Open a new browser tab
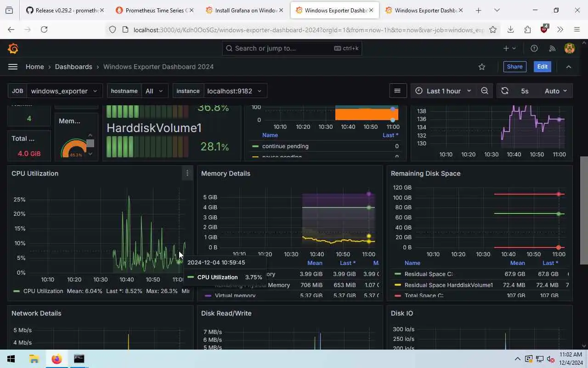The image size is (588, 368). (x=478, y=10)
